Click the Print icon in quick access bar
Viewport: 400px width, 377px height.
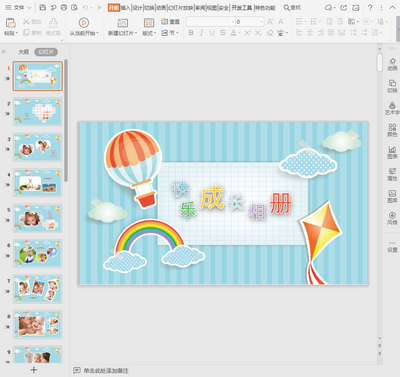[x=64, y=7]
